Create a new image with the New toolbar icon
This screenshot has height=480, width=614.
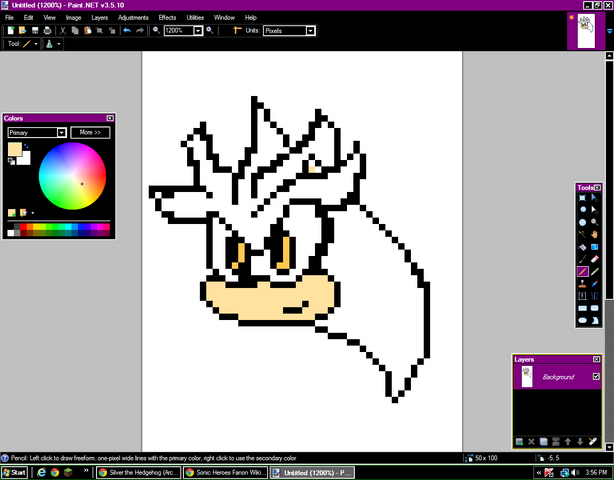[x=11, y=31]
